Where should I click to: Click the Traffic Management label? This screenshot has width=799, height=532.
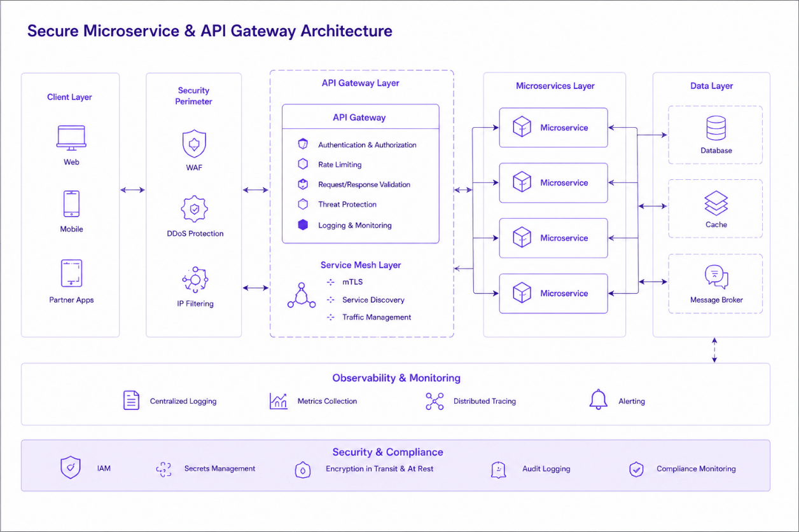377,317
